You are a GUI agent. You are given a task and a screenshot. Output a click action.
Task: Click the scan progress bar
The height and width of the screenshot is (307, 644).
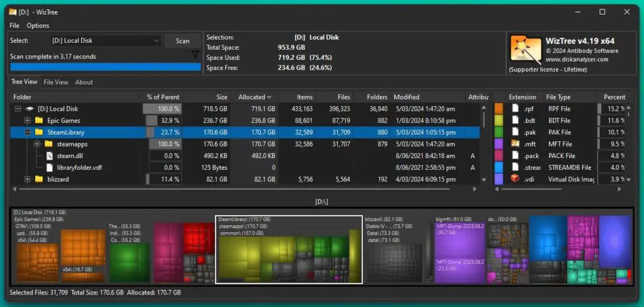point(106,67)
